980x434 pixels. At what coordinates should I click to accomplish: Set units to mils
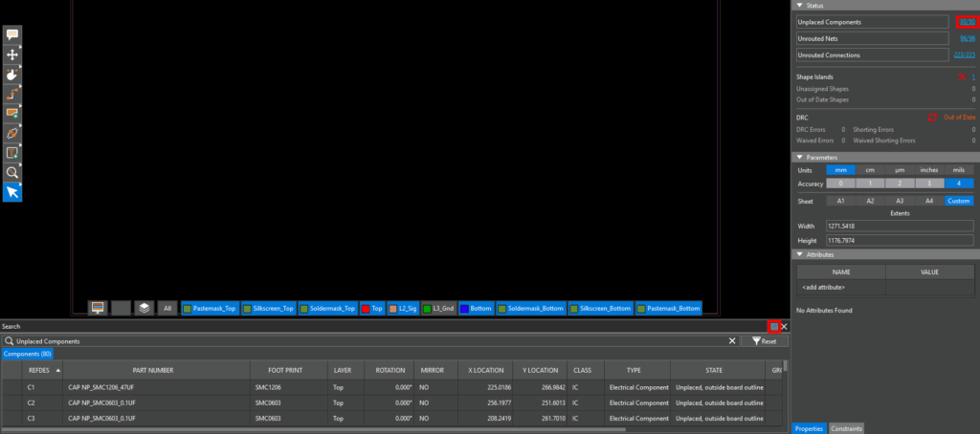959,170
